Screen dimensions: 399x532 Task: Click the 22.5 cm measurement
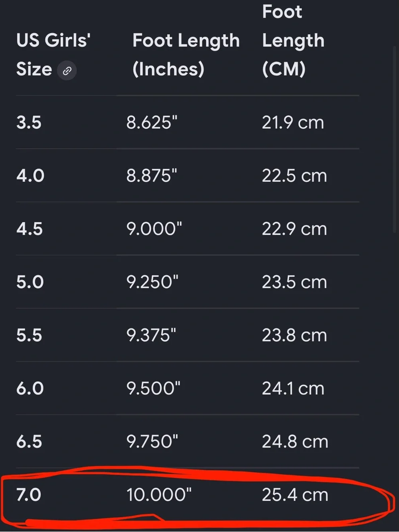(x=294, y=176)
